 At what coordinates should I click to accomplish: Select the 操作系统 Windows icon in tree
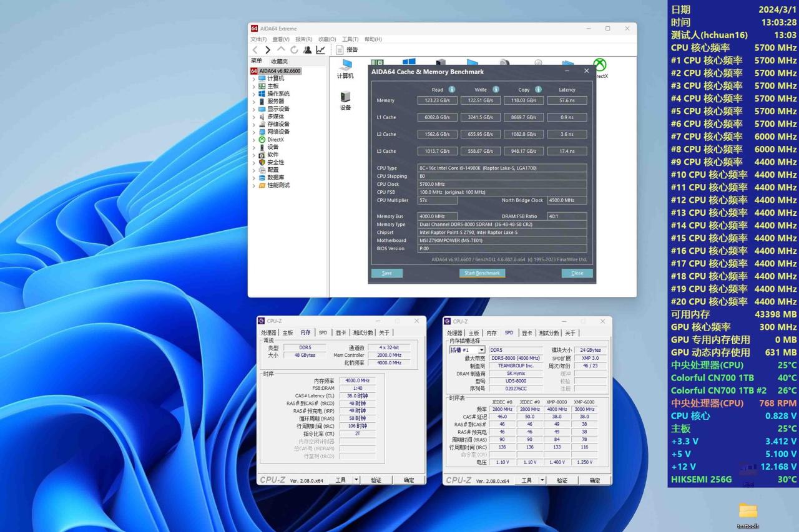point(262,94)
